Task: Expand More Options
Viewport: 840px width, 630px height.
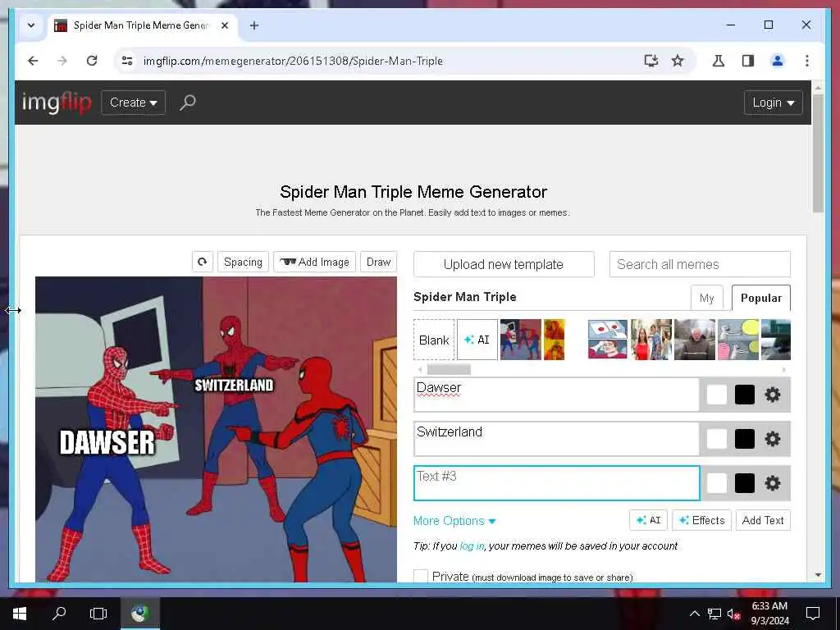Action: 454,521
